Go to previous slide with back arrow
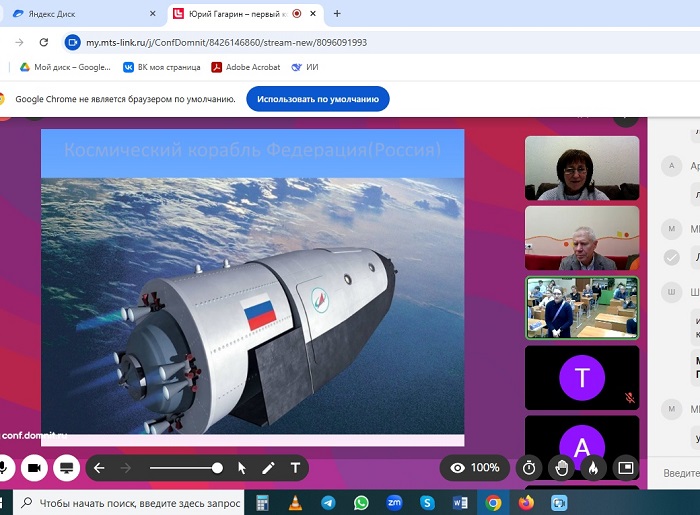 point(99,467)
